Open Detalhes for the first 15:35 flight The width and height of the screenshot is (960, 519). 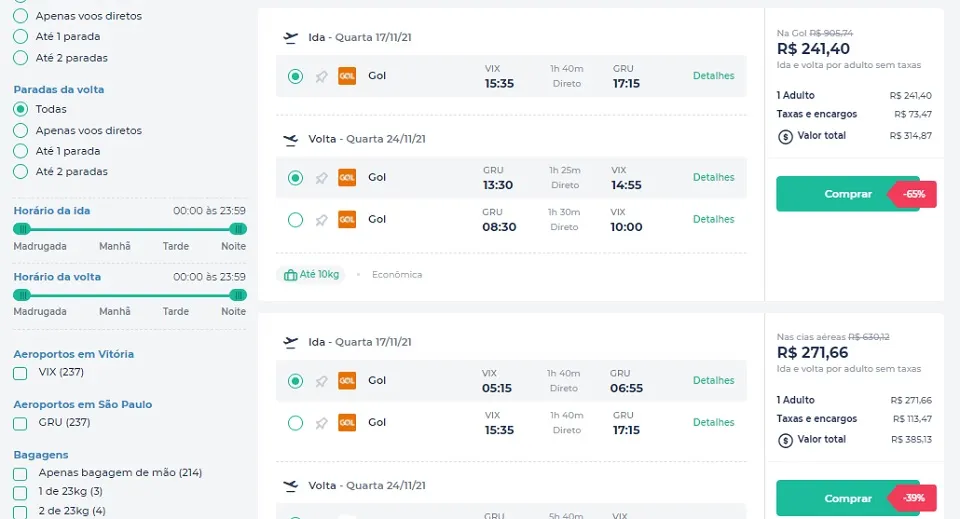(713, 76)
